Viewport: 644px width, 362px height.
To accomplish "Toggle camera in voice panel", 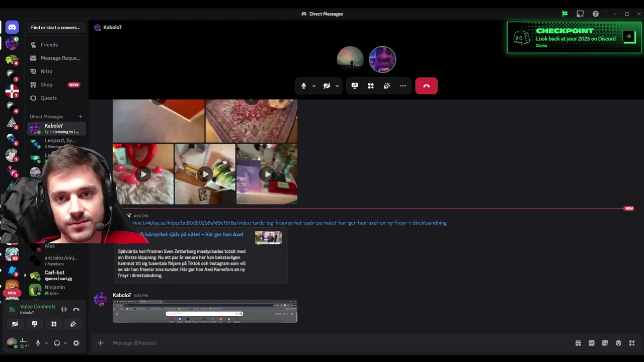I will tap(15, 324).
